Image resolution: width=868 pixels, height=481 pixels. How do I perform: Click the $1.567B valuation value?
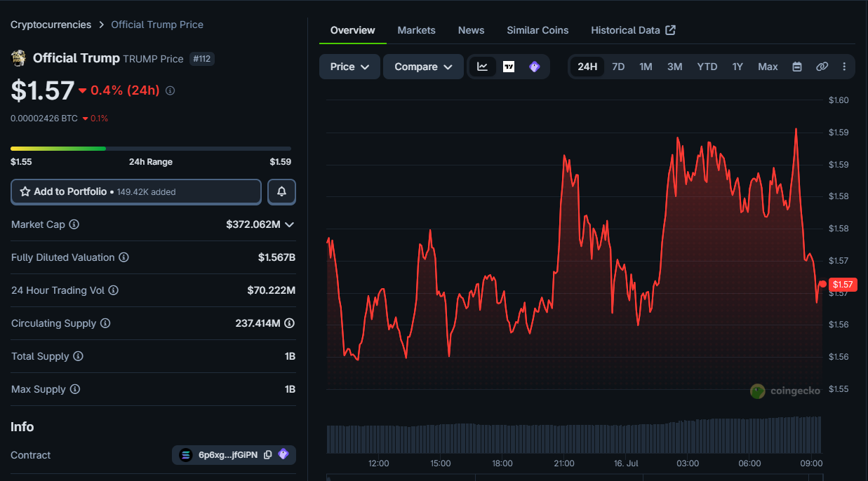[x=276, y=257]
